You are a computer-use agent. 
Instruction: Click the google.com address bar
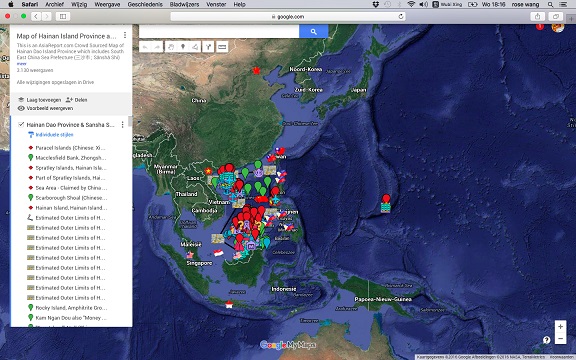coord(288,17)
